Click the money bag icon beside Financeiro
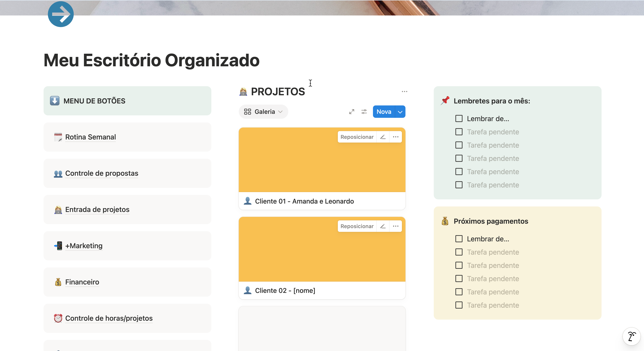The width and height of the screenshot is (644, 351). (58, 282)
